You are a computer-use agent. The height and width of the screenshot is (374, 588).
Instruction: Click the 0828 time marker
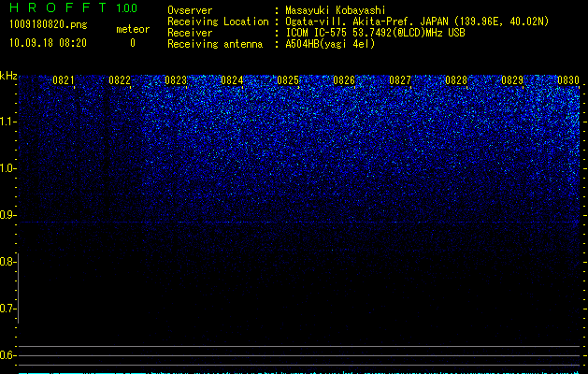tap(456, 80)
